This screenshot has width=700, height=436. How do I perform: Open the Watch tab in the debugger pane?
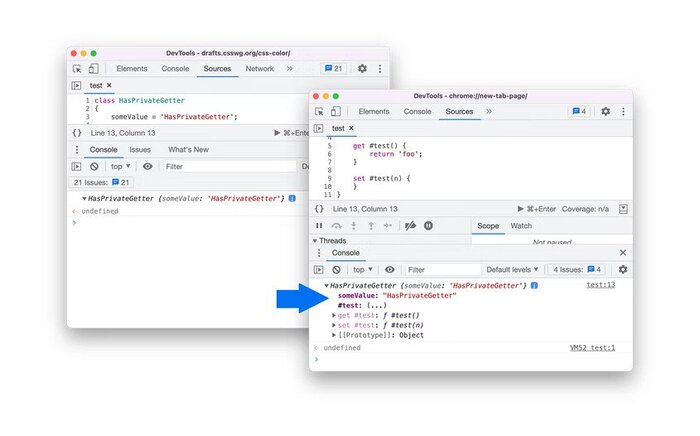click(521, 226)
